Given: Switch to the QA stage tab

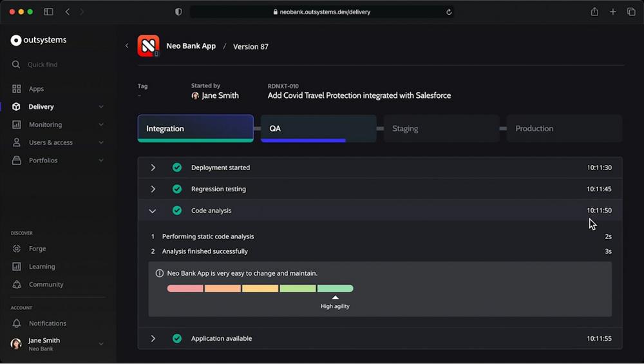Looking at the screenshot, I should click(318, 128).
